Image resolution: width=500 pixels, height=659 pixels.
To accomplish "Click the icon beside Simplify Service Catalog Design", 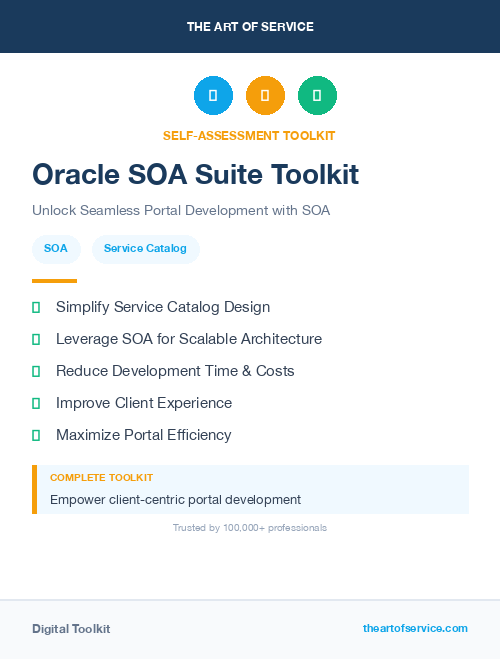I will [x=36, y=307].
